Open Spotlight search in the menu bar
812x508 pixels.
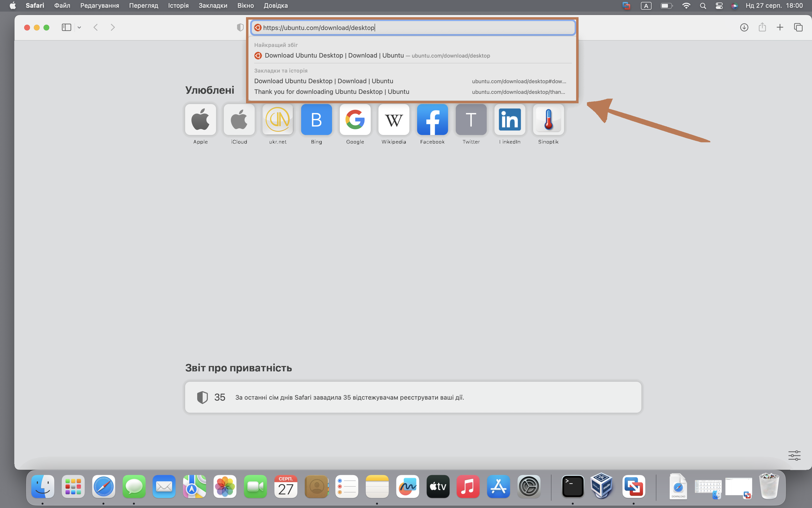(703, 6)
